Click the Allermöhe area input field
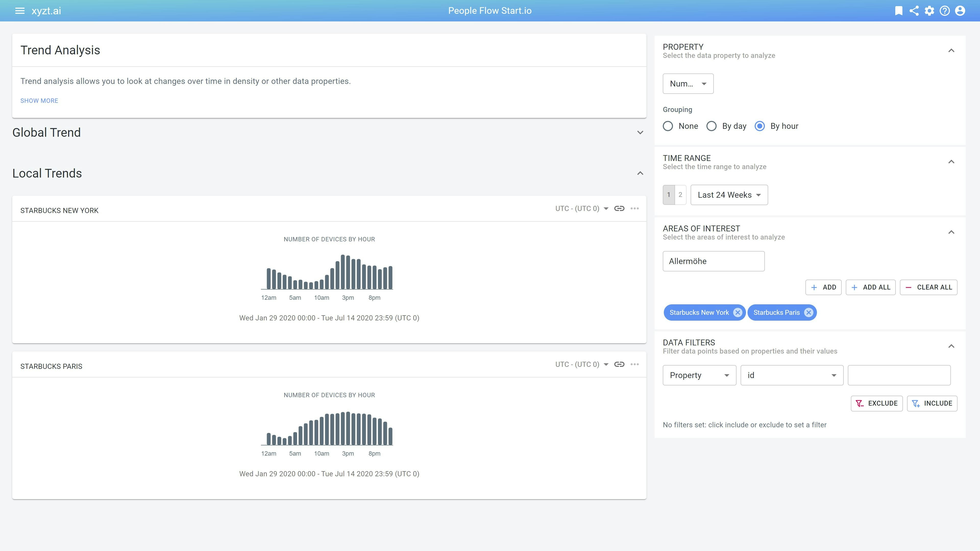The image size is (980, 551). [x=713, y=261]
